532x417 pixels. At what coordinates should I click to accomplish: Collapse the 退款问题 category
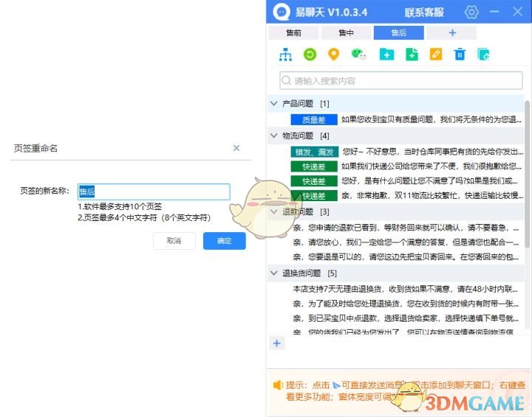point(274,211)
